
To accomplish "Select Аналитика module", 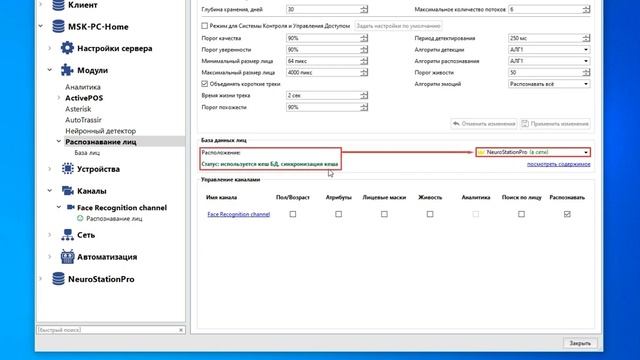I will [x=83, y=87].
